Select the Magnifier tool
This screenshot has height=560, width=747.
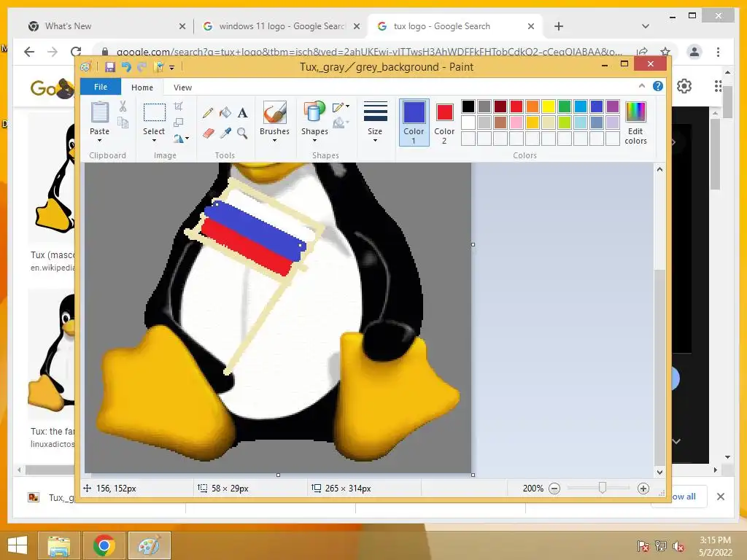tap(242, 133)
